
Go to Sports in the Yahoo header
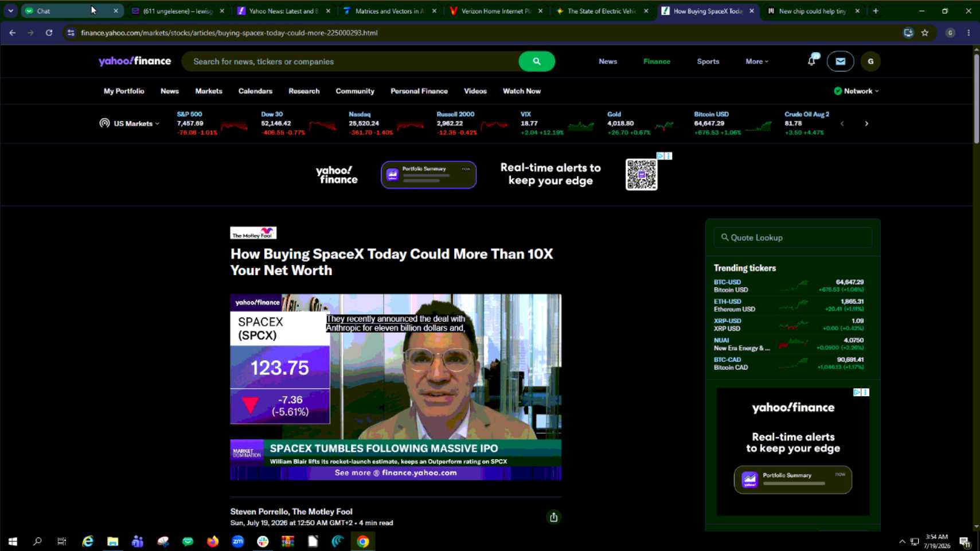(708, 61)
